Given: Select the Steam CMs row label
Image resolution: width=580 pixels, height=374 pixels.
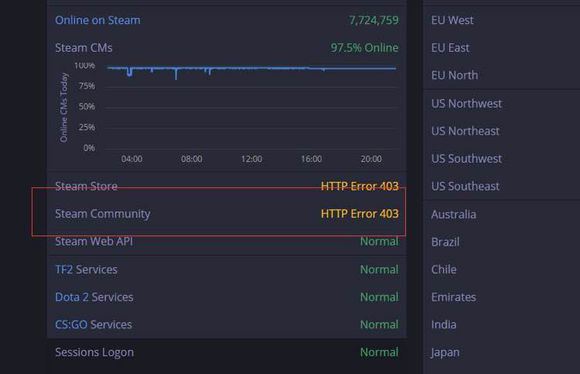Looking at the screenshot, I should [x=84, y=48].
